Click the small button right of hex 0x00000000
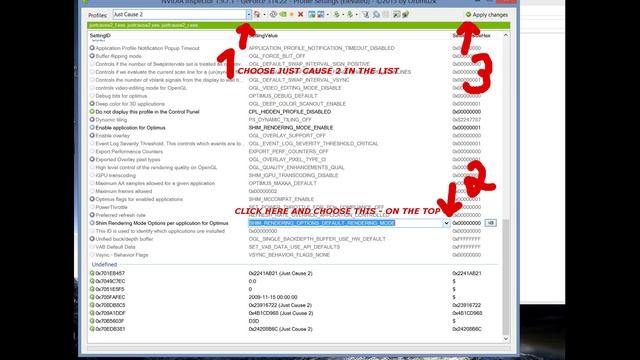 [490, 223]
